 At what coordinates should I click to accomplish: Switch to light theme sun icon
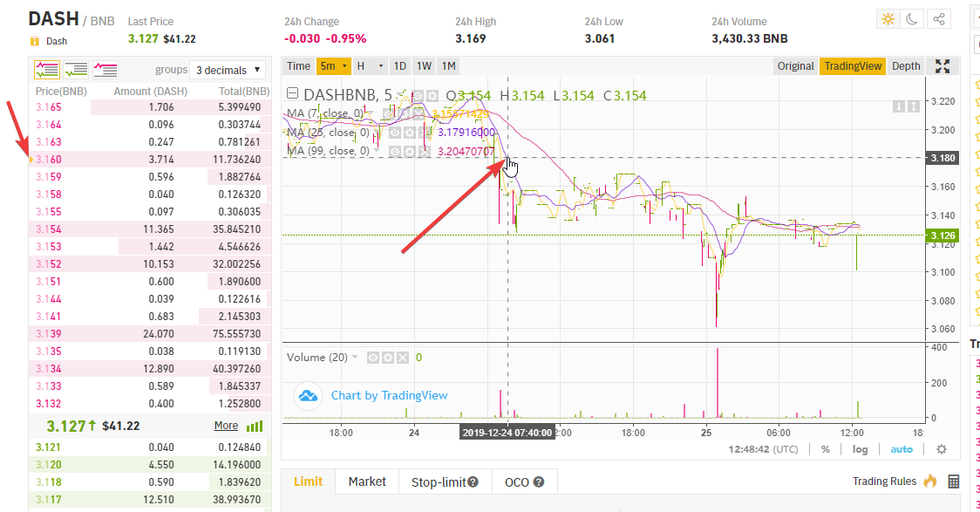pos(888,19)
